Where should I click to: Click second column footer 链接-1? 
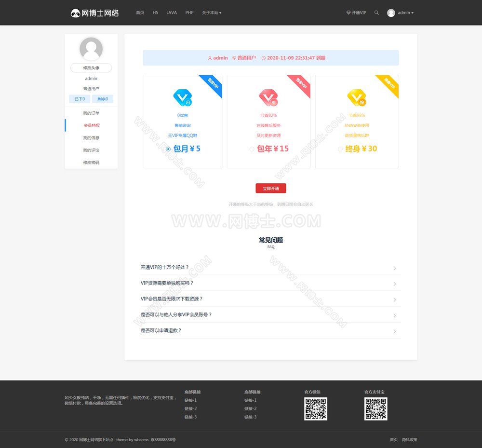click(251, 400)
